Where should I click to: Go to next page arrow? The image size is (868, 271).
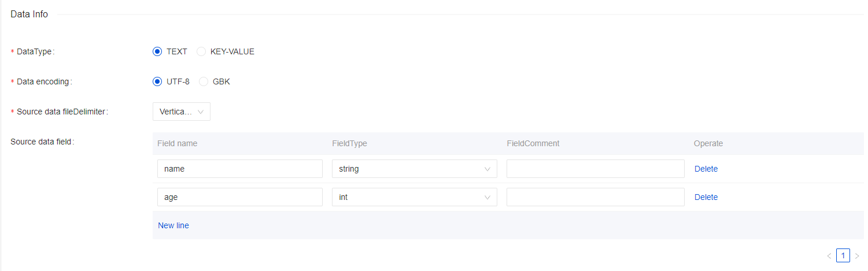(857, 255)
